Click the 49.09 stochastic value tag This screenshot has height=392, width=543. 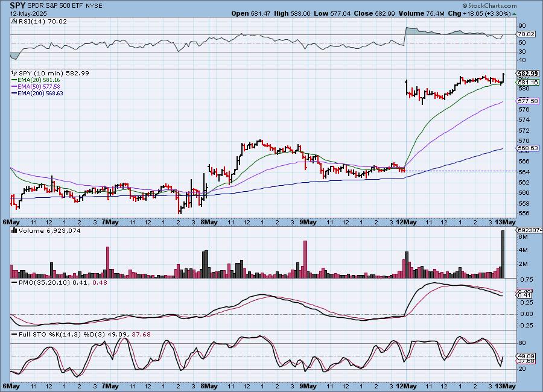(x=526, y=356)
